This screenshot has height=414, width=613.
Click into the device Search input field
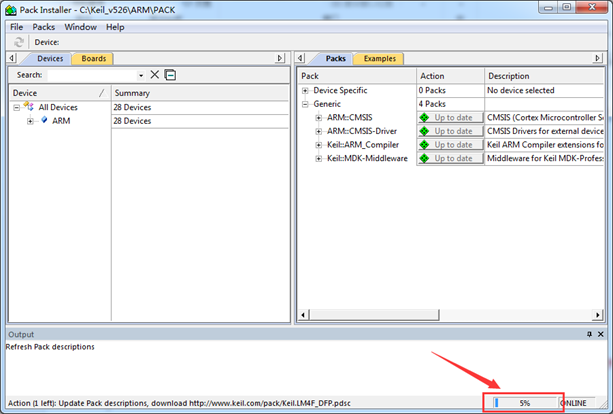pyautogui.click(x=92, y=75)
